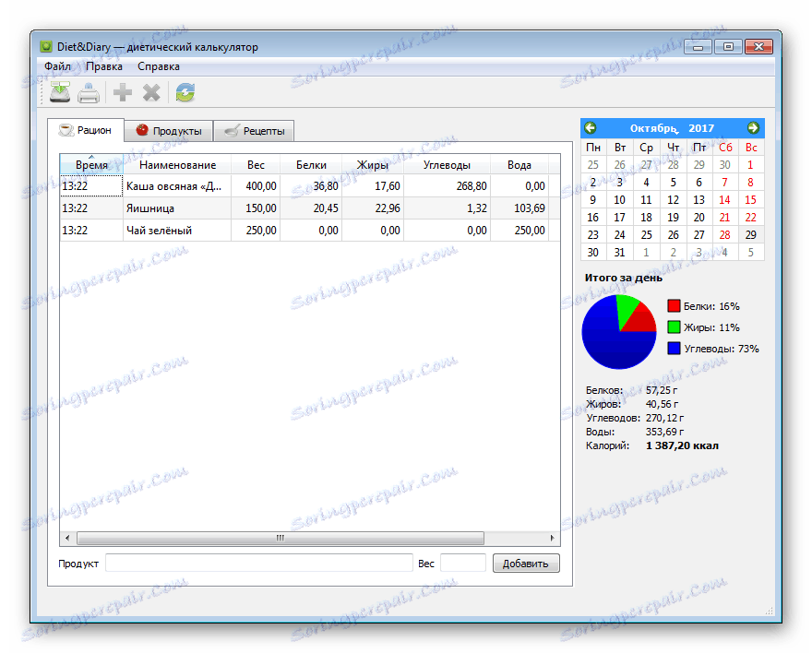Select the Чай зелёный row
812x653 pixels.
[310, 231]
